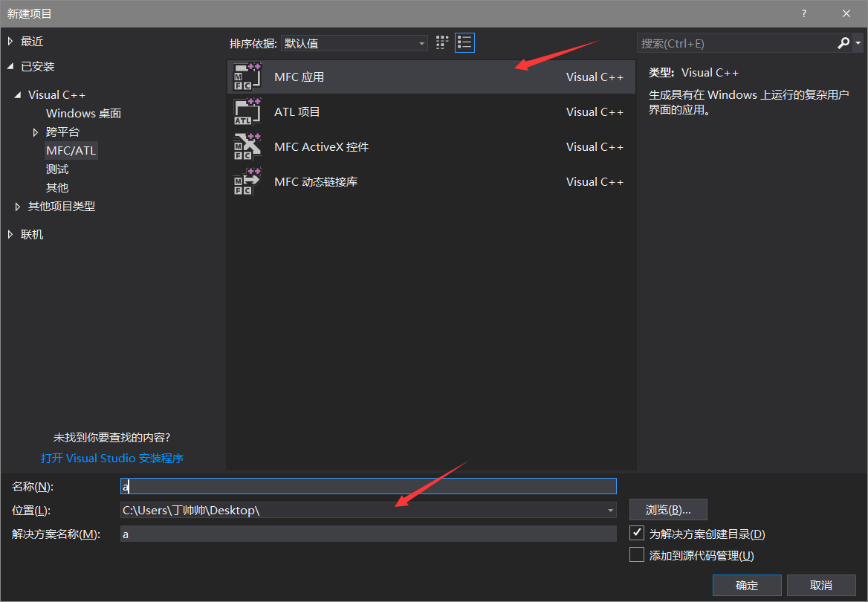Open the 位置 path dropdown arrow

pyautogui.click(x=610, y=510)
